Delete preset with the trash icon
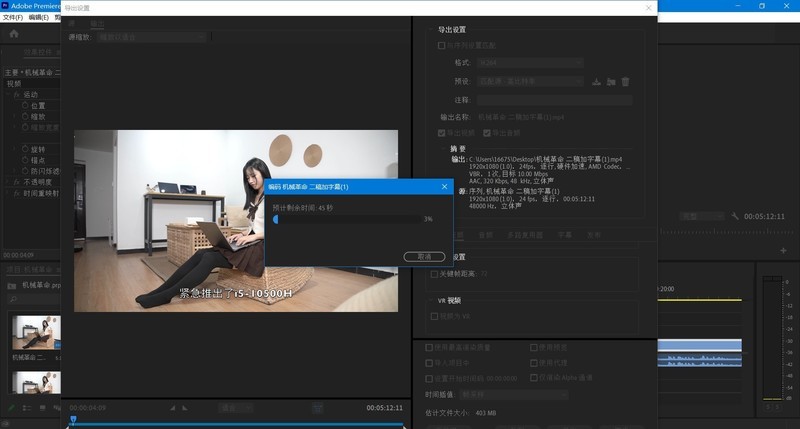Viewport: 800px width, 429px height. [x=626, y=82]
